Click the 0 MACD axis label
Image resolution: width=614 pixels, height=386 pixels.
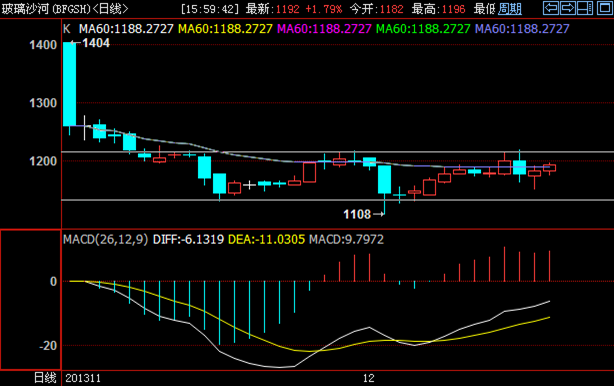[54, 281]
